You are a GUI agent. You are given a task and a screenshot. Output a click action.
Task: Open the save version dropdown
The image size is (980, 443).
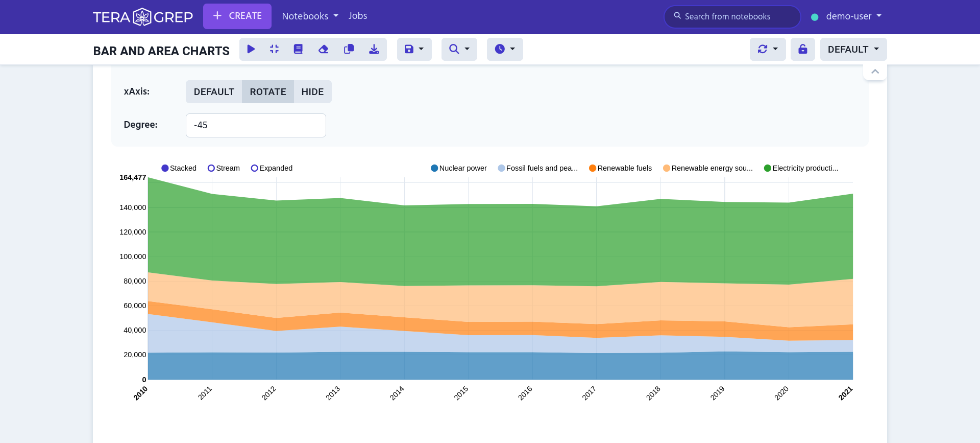414,49
